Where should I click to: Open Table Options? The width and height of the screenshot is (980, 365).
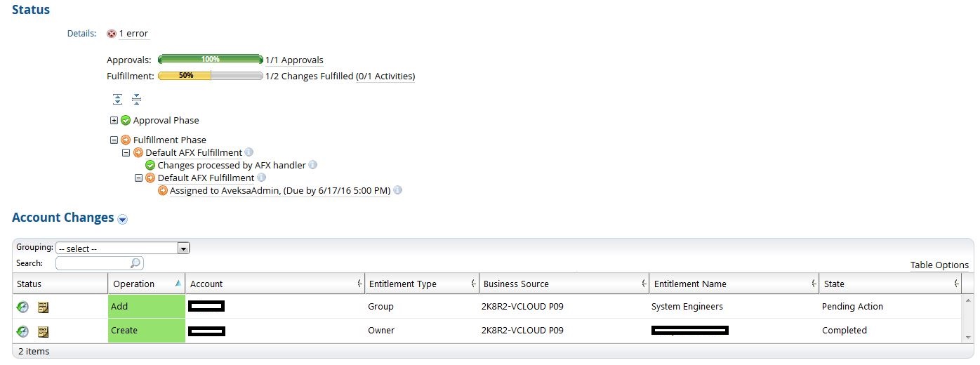pos(939,265)
